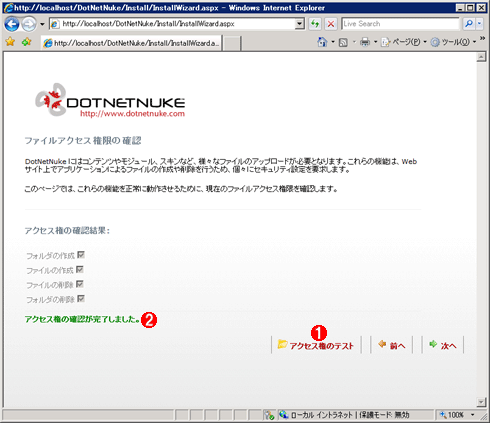Open the ページ(P) menu
Screen dimensions: 490x423
pyautogui.click(x=404, y=42)
